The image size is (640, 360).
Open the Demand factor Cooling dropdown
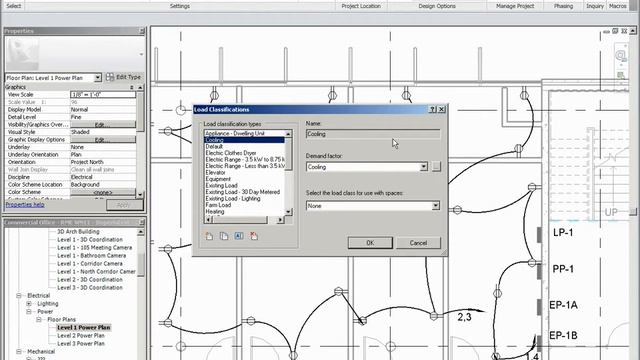(x=424, y=167)
